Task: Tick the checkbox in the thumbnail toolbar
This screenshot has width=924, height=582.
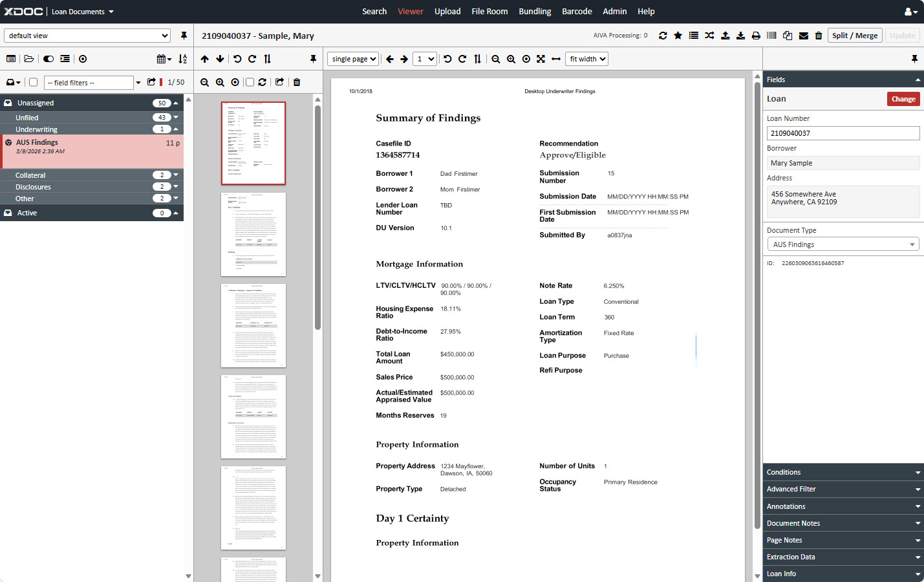Action: point(250,82)
